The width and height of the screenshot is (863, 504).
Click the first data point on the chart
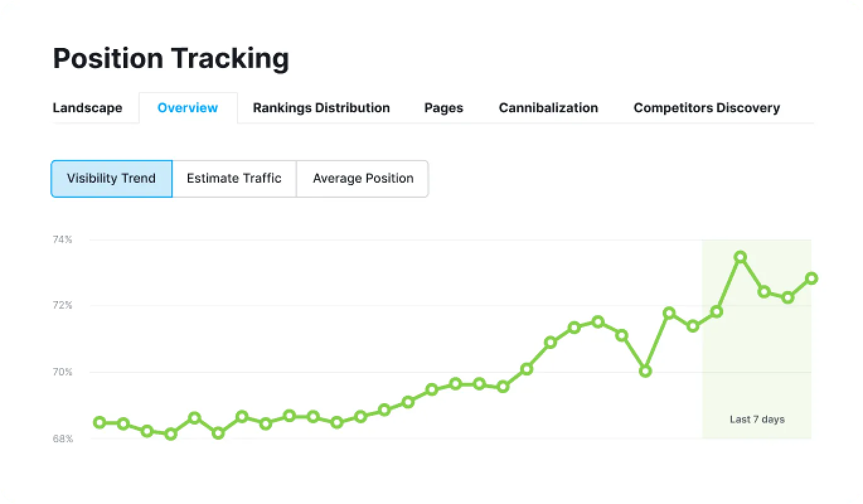pyautogui.click(x=99, y=423)
